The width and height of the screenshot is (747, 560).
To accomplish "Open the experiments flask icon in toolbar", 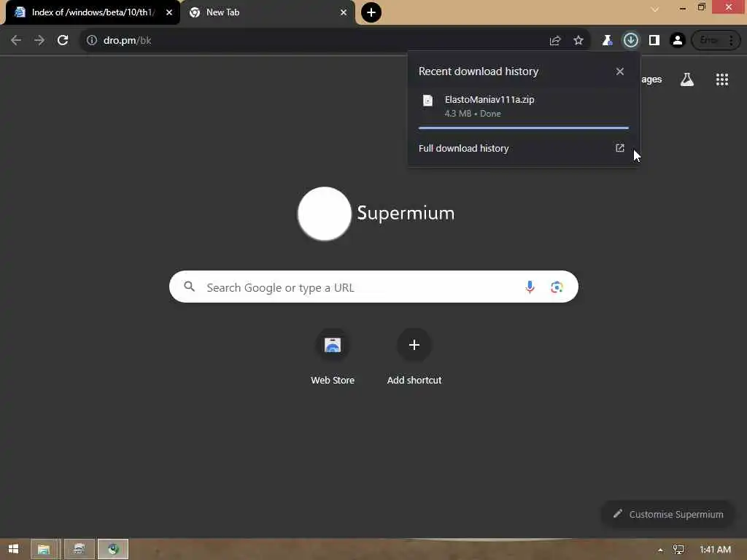I will point(607,41).
